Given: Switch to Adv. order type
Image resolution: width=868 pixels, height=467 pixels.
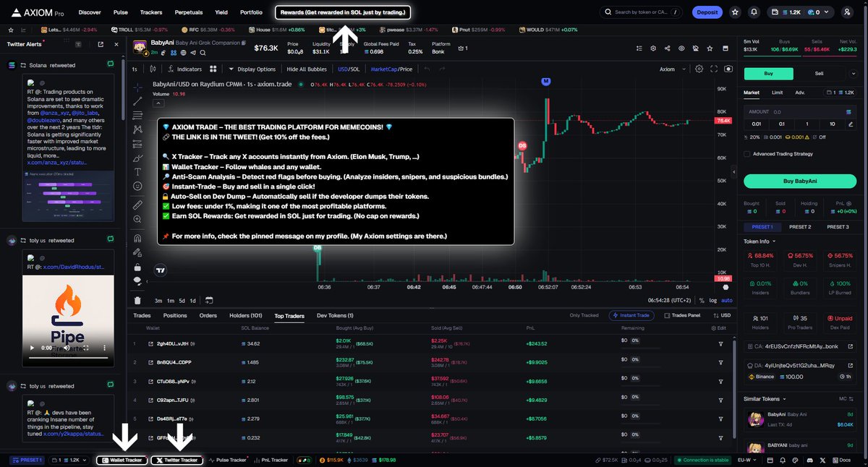Looking at the screenshot, I should click(799, 93).
